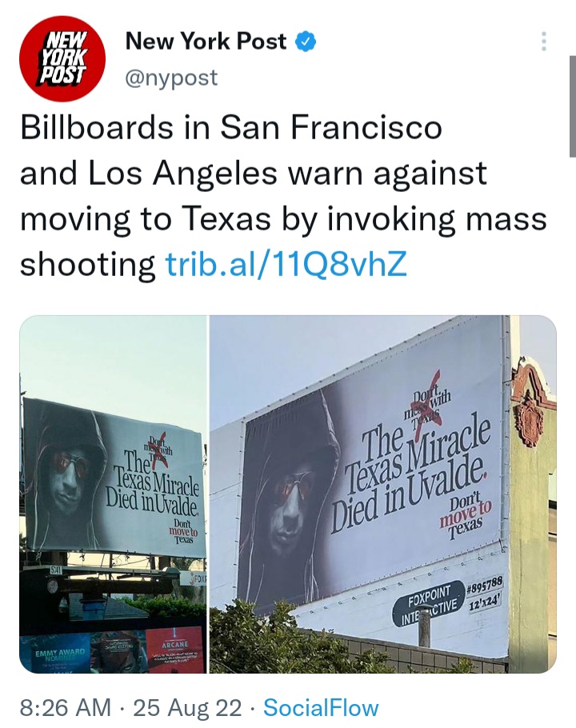Open the three-dot tweet options menu
The image size is (576, 728).
[x=544, y=42]
